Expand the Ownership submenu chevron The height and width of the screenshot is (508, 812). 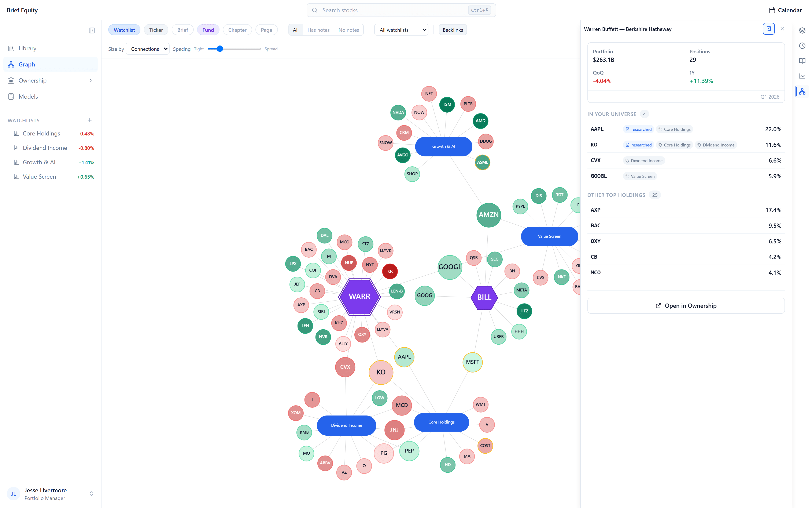click(90, 81)
